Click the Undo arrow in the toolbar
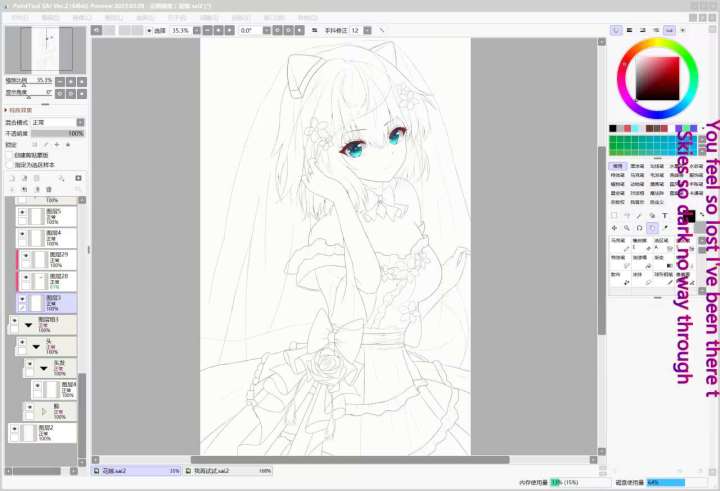This screenshot has height=491, width=720. coord(96,30)
